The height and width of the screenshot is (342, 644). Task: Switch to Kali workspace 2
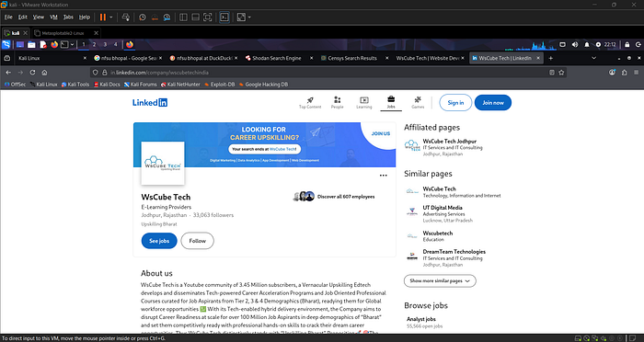(94, 44)
